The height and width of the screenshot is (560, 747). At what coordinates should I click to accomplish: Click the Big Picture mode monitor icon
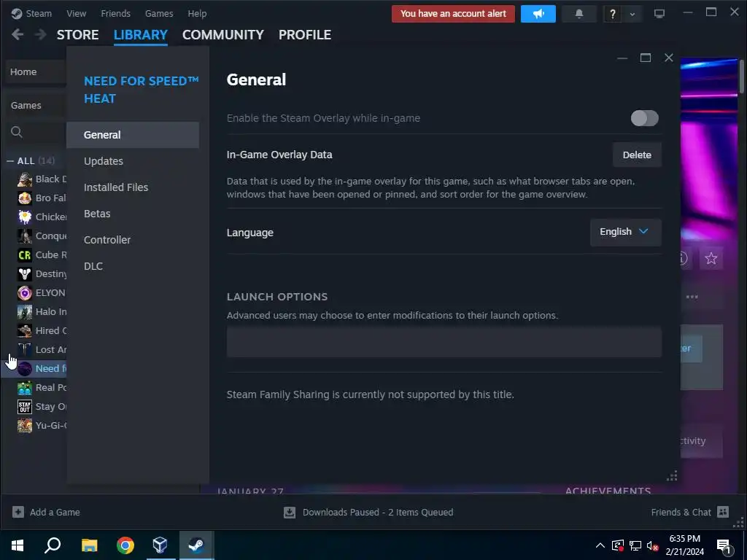(659, 14)
